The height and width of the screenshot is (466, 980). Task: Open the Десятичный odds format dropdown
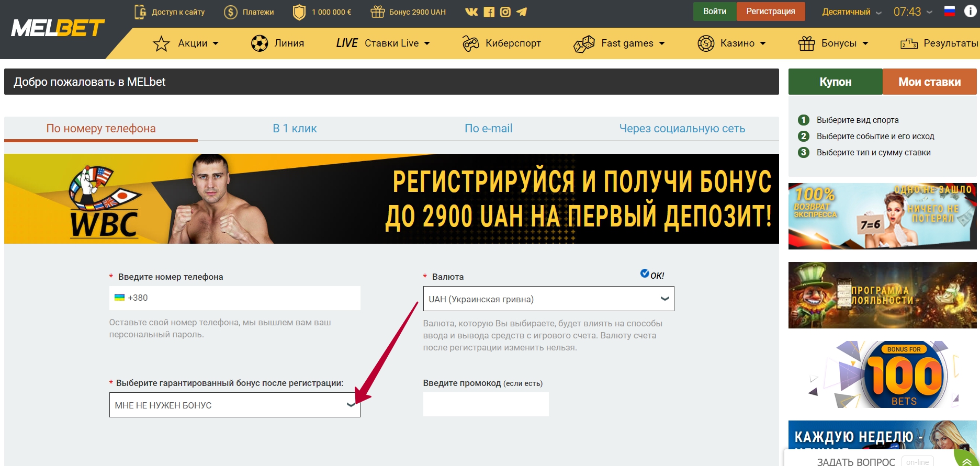[x=851, y=12]
